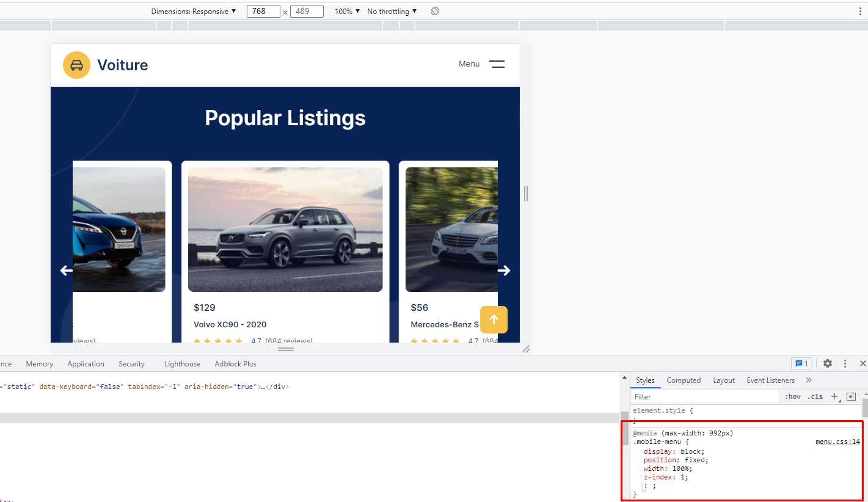Click the Styles pane vertical scrollbar
The height and width of the screenshot is (502, 868).
(x=865, y=408)
